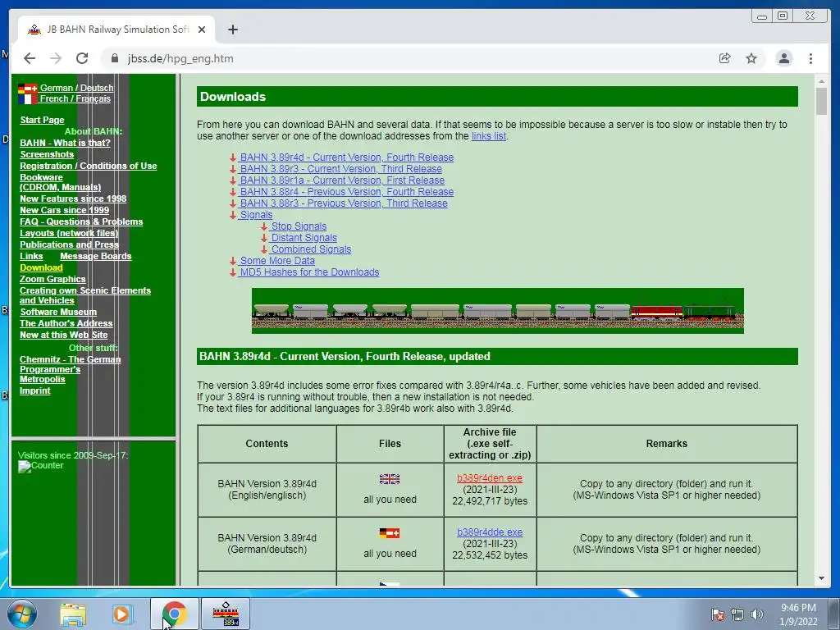Open a new browser tab
The height and width of the screenshot is (630, 840).
point(232,30)
